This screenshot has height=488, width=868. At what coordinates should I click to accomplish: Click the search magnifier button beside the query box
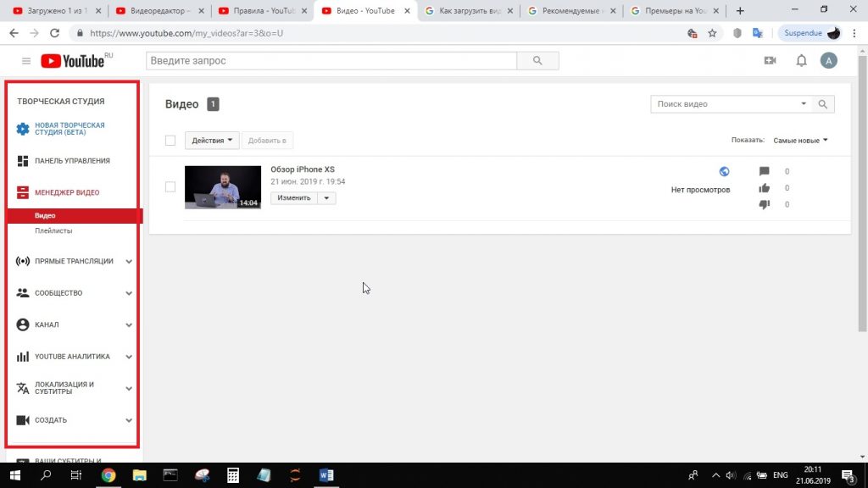pyautogui.click(x=537, y=60)
